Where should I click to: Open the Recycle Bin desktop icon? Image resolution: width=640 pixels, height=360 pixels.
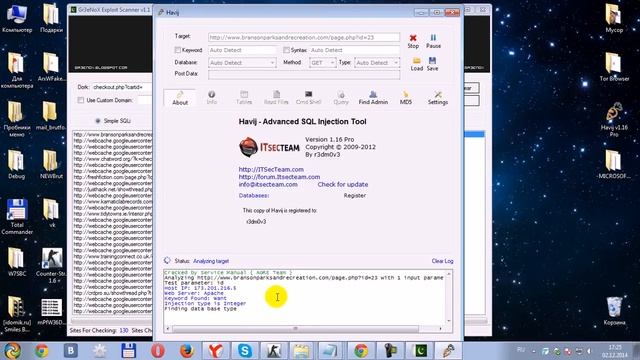pyautogui.click(x=614, y=311)
